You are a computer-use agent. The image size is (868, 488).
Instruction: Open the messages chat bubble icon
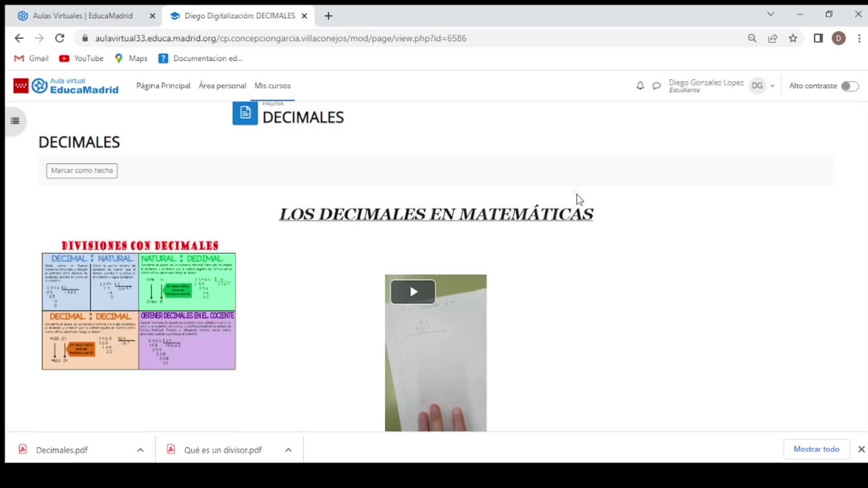point(656,86)
